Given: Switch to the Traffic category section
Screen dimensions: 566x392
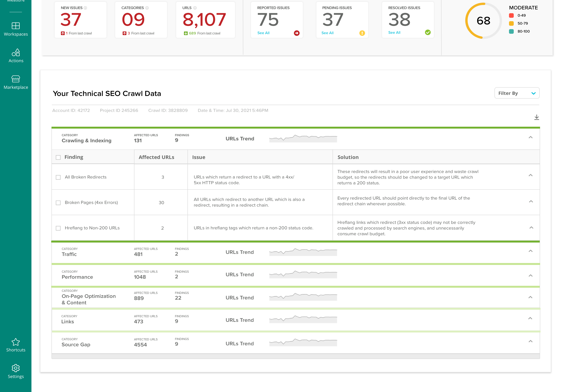Looking at the screenshot, I should coord(531,251).
